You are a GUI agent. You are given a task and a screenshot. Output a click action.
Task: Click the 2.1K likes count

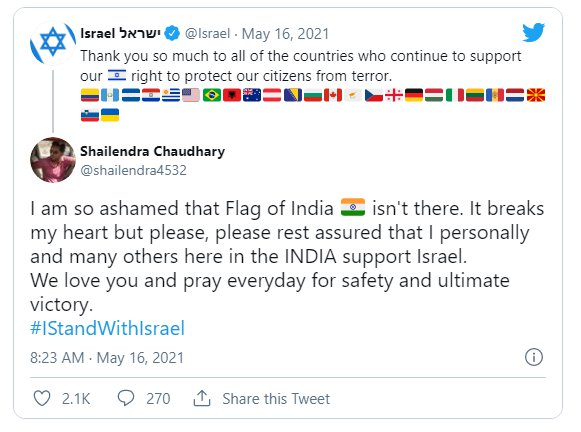point(76,399)
